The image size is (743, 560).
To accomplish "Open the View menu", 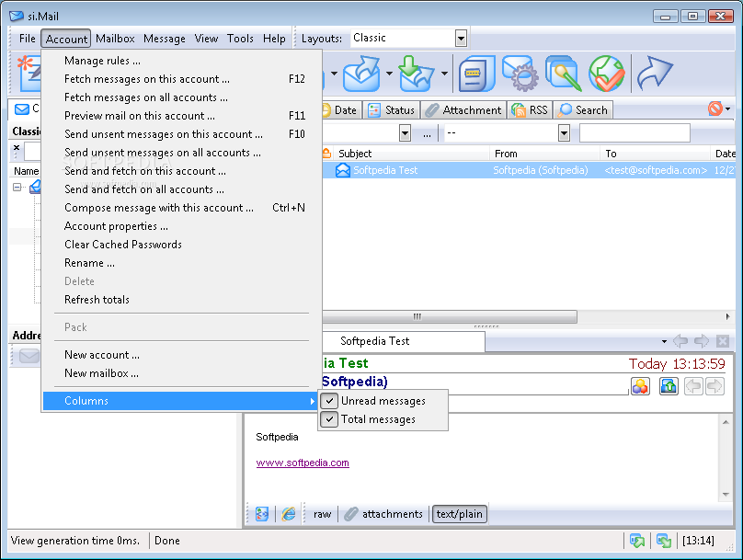I will [206, 39].
